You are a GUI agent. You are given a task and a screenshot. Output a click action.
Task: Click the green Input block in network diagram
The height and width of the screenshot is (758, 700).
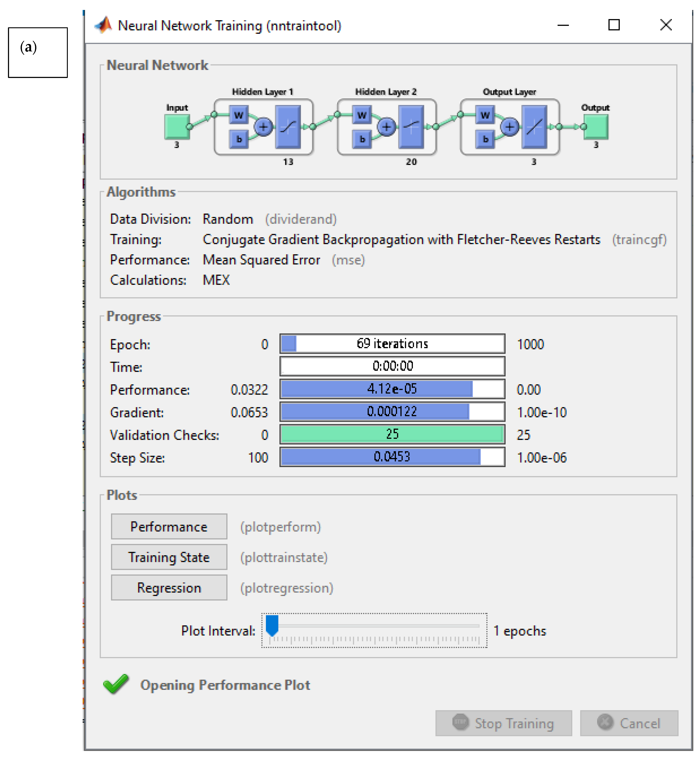pos(177,126)
